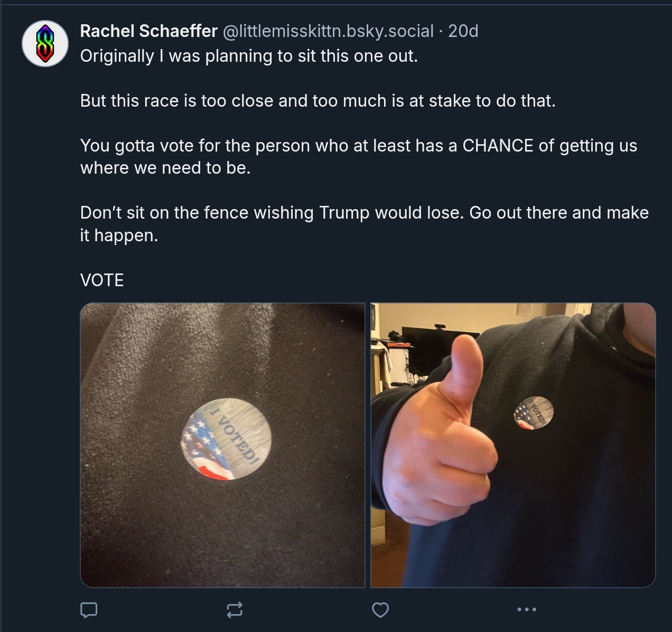Open the @littlemisskittn.bsky.social handle link

pos(328,31)
